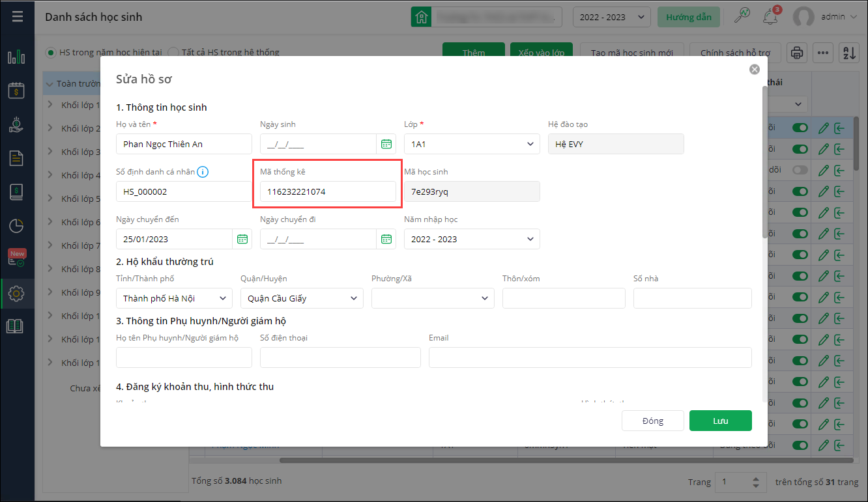This screenshot has width=868, height=502.
Task: Click the green Lưu button
Action: click(721, 421)
